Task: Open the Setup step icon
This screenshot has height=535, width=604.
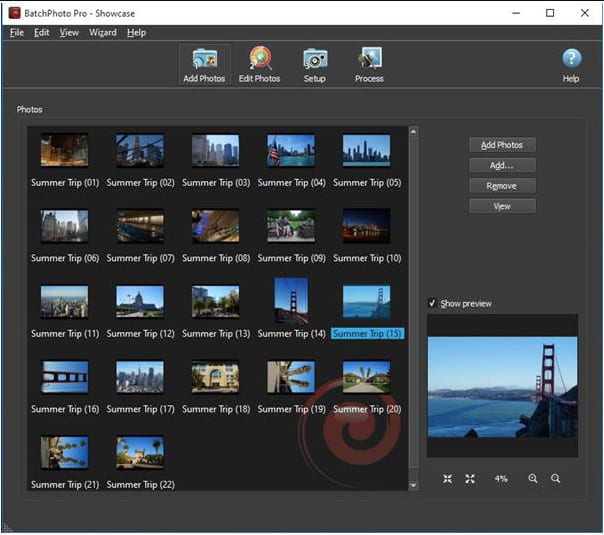Action: point(315,64)
